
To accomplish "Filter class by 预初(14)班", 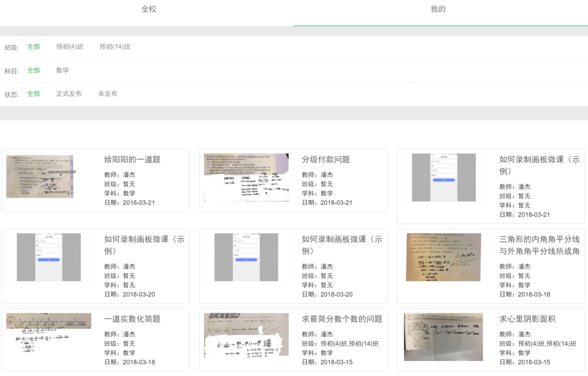I will pos(115,47).
